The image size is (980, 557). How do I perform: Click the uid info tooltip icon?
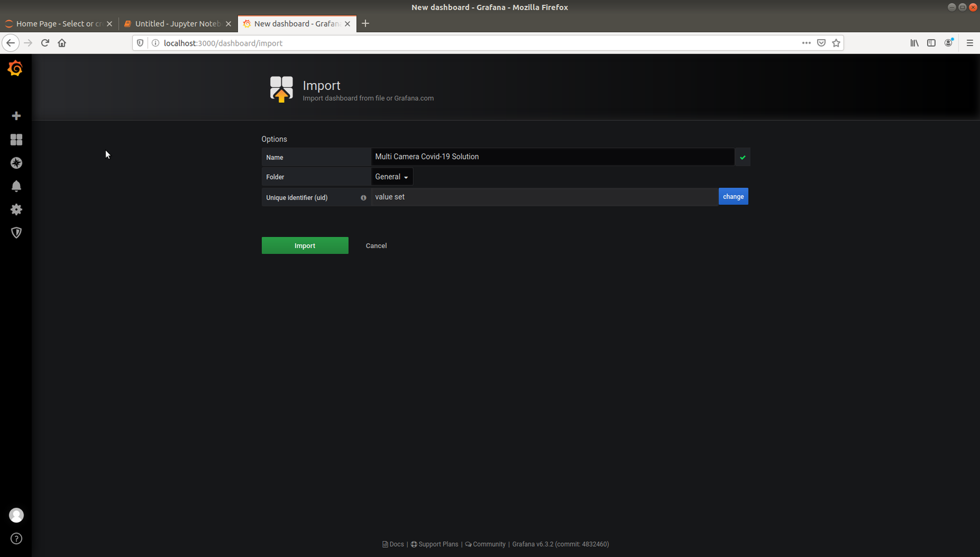364,198
